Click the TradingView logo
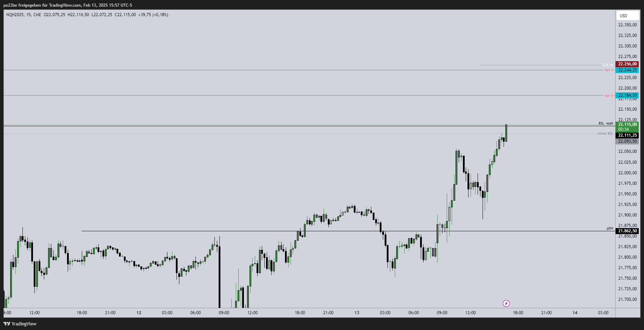The image size is (644, 330). click(x=20, y=324)
